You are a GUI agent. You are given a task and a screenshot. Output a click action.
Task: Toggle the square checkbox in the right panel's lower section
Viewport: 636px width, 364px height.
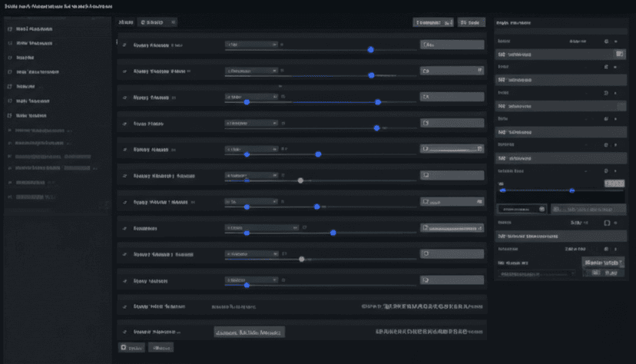click(x=606, y=223)
